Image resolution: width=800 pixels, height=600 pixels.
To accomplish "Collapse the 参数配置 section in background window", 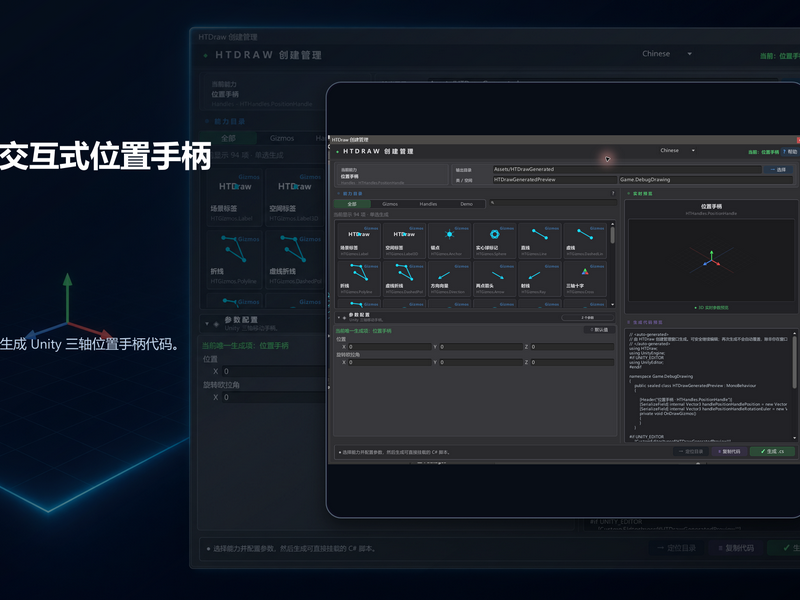I will tap(207, 323).
